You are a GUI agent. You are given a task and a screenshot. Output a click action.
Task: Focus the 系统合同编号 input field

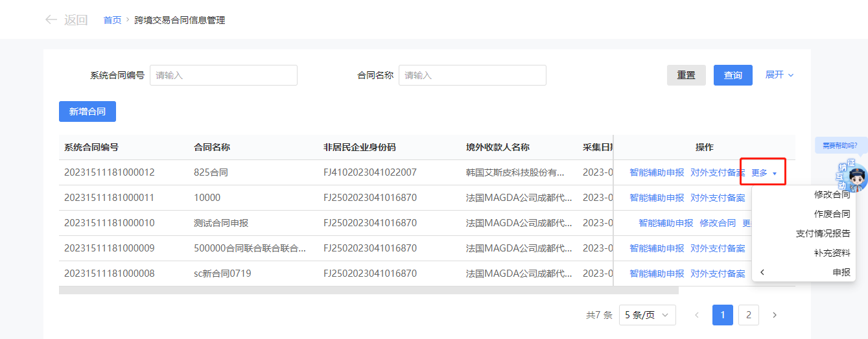click(223, 75)
